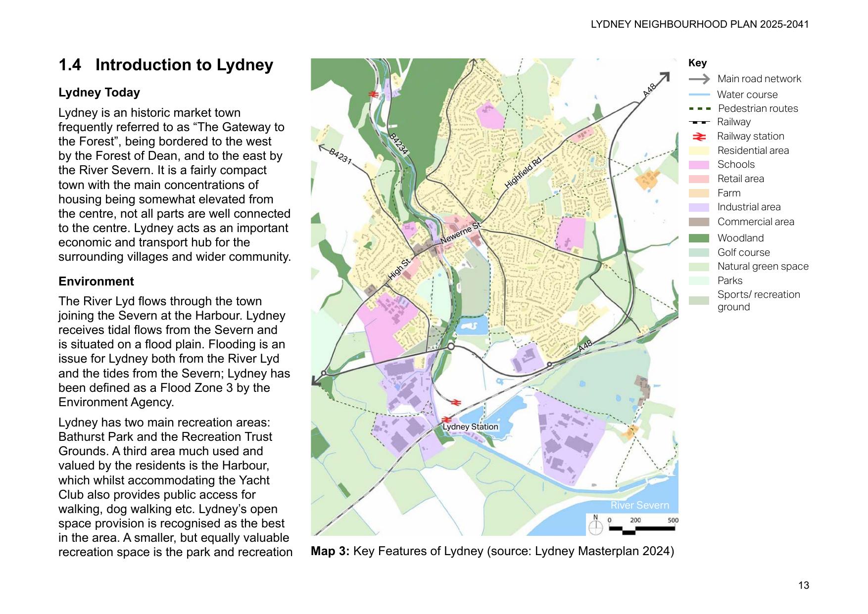Click the railway station icon near the map's top-left
868x614 pixels.
coord(374,94)
